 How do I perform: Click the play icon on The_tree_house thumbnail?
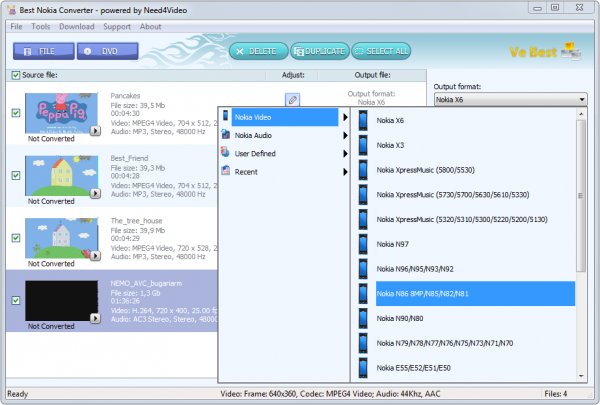tap(95, 256)
